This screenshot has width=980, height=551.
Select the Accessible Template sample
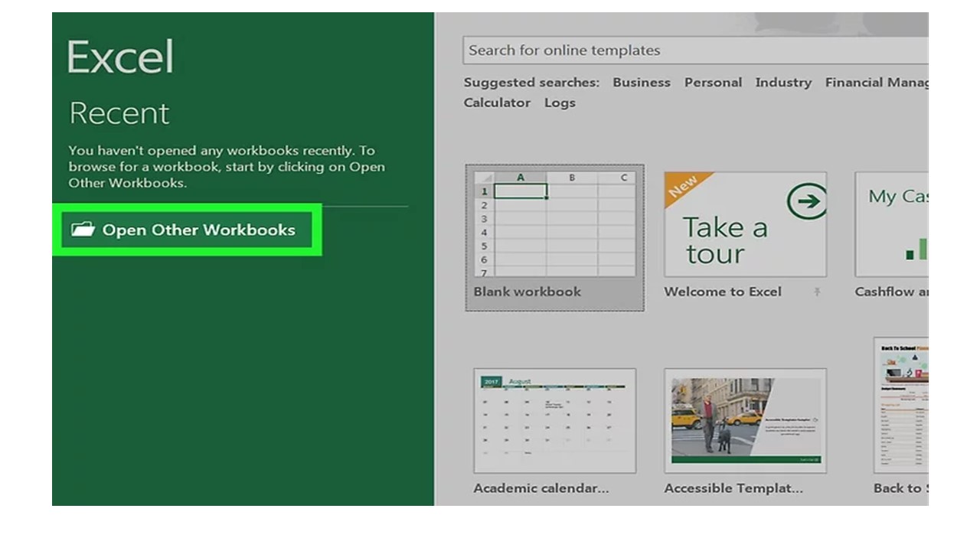click(745, 420)
